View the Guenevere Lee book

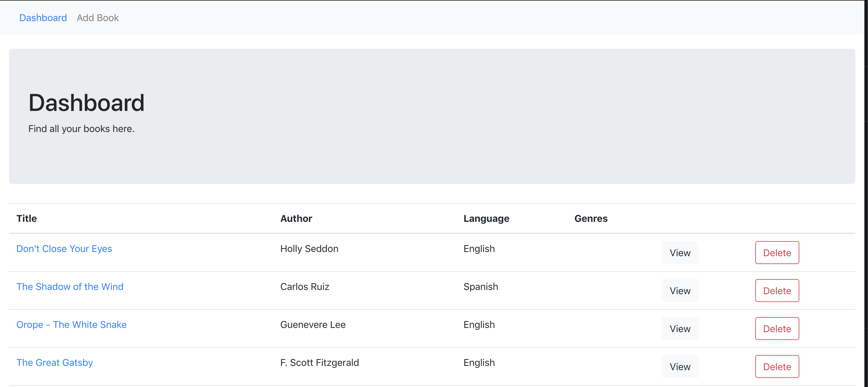pos(680,329)
